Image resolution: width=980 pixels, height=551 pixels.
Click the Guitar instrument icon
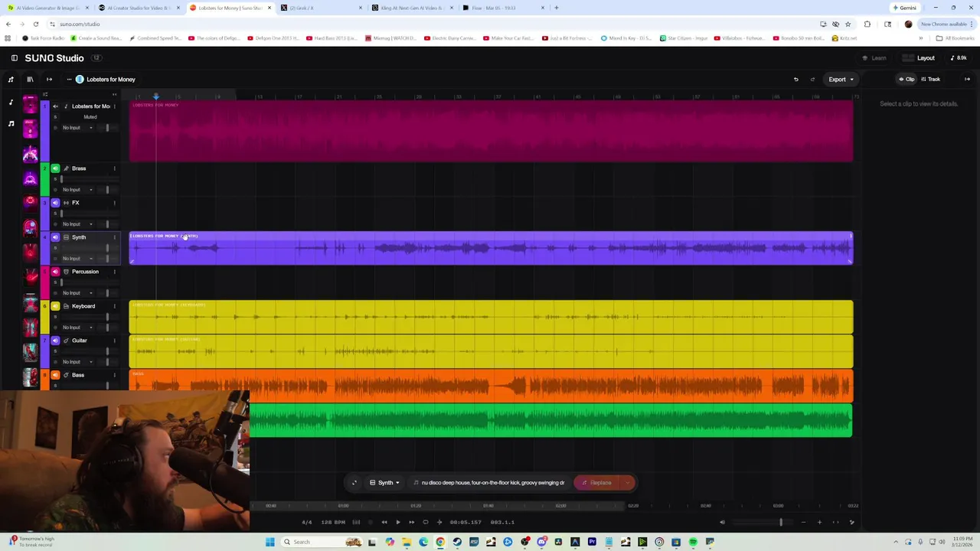pos(66,341)
